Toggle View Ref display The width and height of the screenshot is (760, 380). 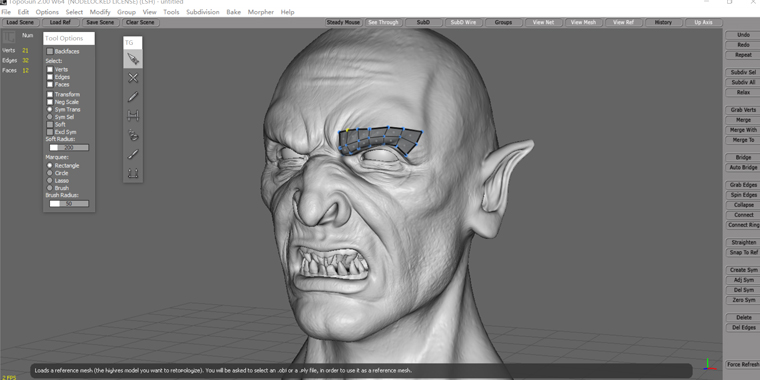point(623,22)
